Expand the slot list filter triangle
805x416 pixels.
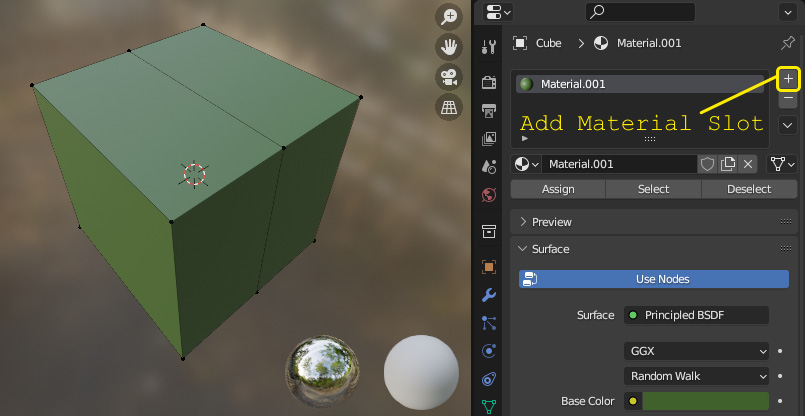(525, 139)
